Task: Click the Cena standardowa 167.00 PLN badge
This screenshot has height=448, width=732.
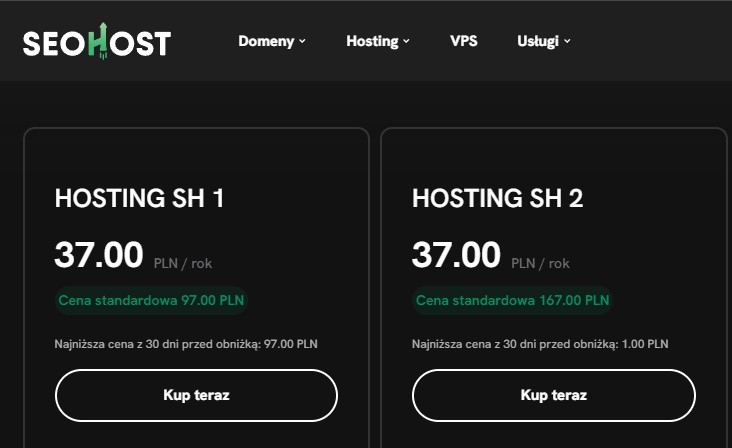Action: [512, 300]
